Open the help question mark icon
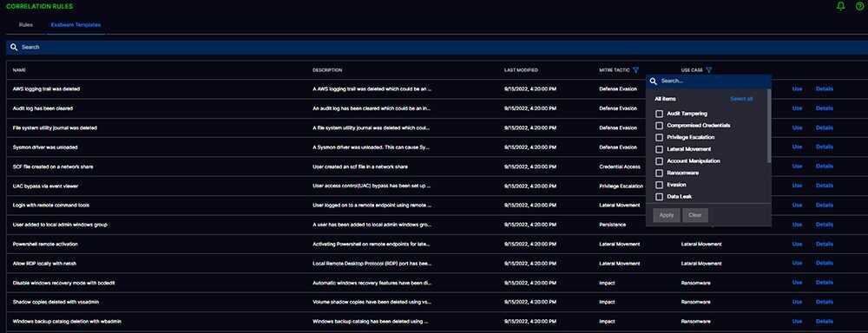This screenshot has height=333, width=868. pyautogui.click(x=859, y=6)
